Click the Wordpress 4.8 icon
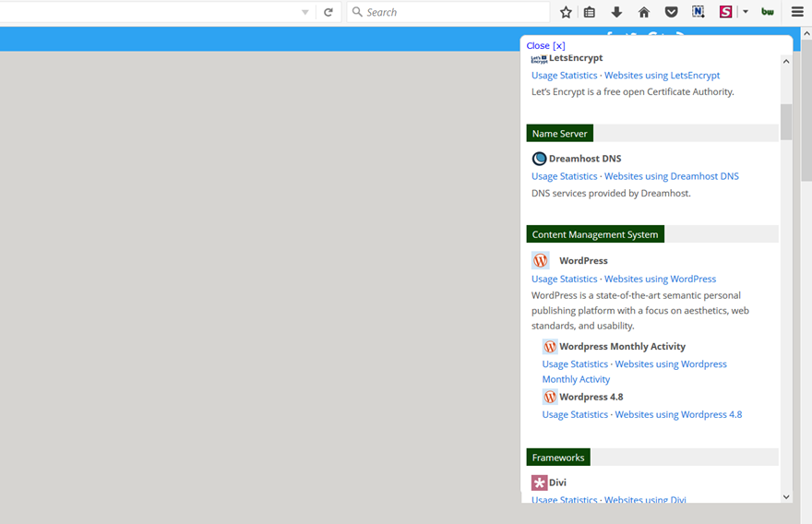Image resolution: width=812 pixels, height=524 pixels. 549,397
